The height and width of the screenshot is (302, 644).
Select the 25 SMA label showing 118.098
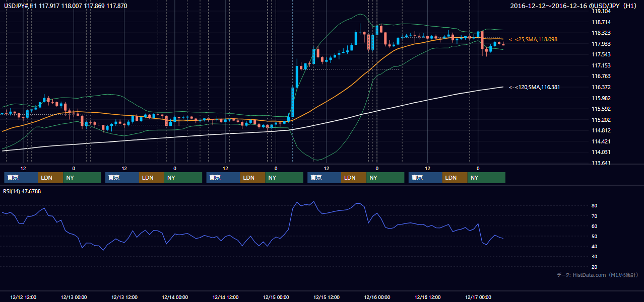coord(533,39)
